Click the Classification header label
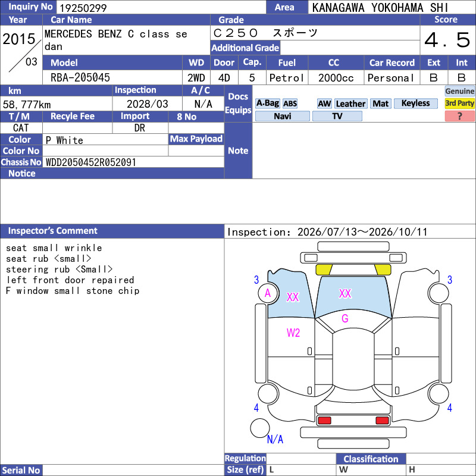 tap(371, 459)
